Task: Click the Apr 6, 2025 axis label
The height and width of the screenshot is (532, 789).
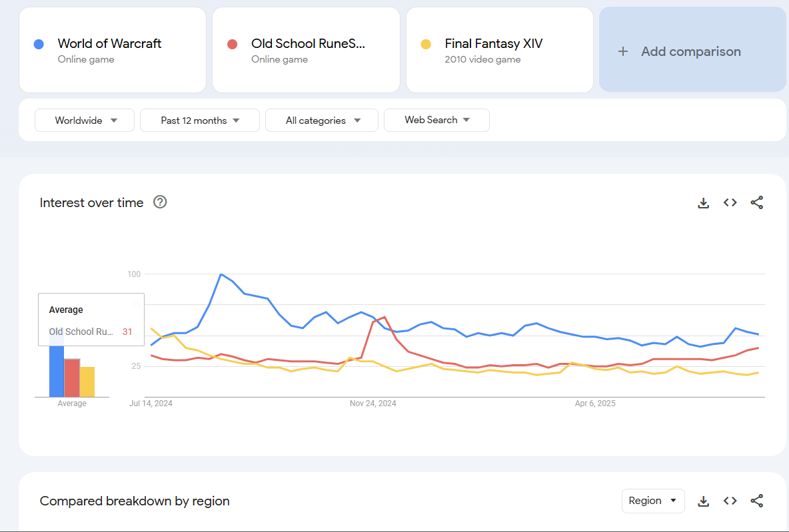Action: tap(595, 403)
